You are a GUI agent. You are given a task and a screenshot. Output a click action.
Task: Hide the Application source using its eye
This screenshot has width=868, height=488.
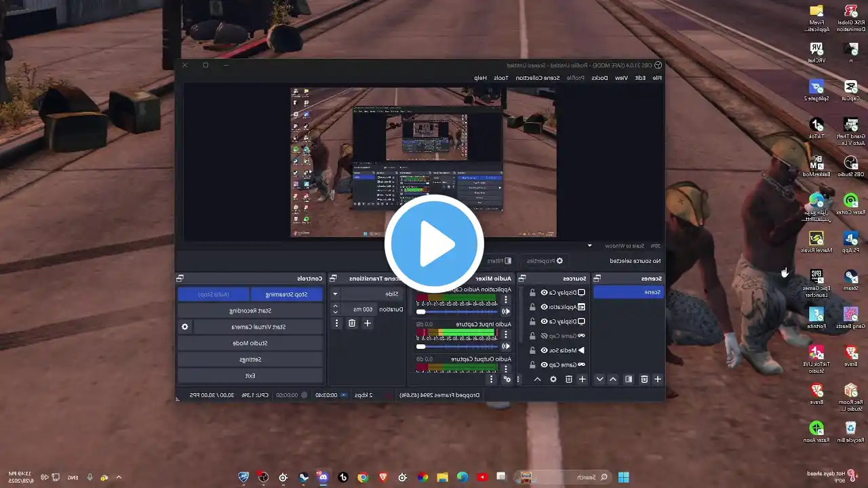coord(544,307)
